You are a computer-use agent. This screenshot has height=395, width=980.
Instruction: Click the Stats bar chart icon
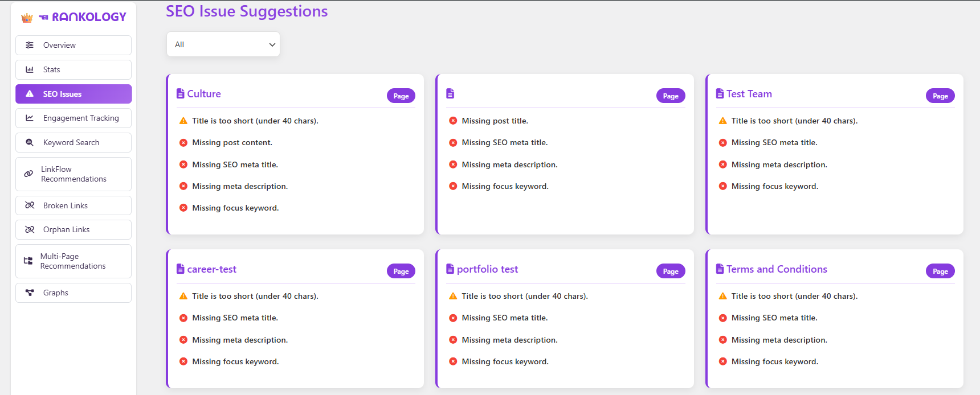[x=30, y=69]
